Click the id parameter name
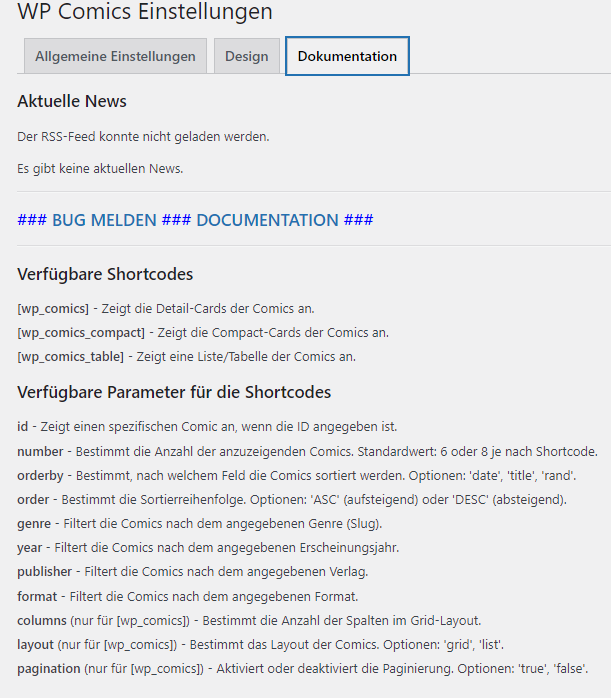This screenshot has height=698, width=611. pyautogui.click(x=23, y=426)
